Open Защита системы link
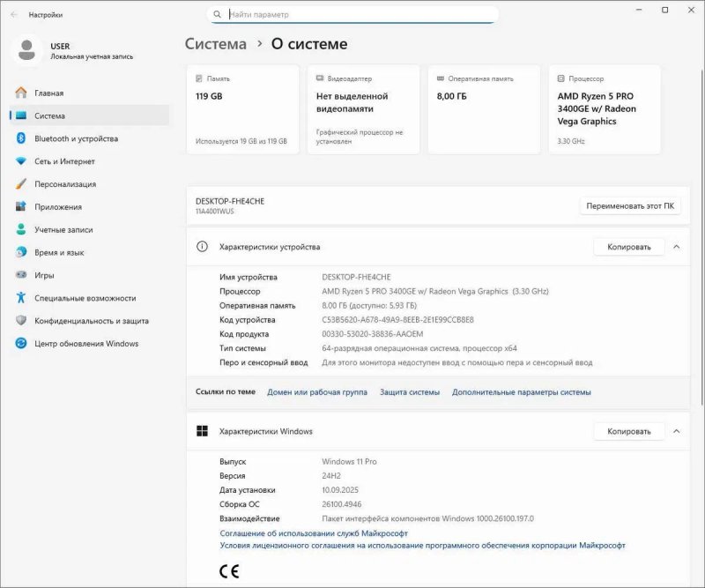 (410, 392)
